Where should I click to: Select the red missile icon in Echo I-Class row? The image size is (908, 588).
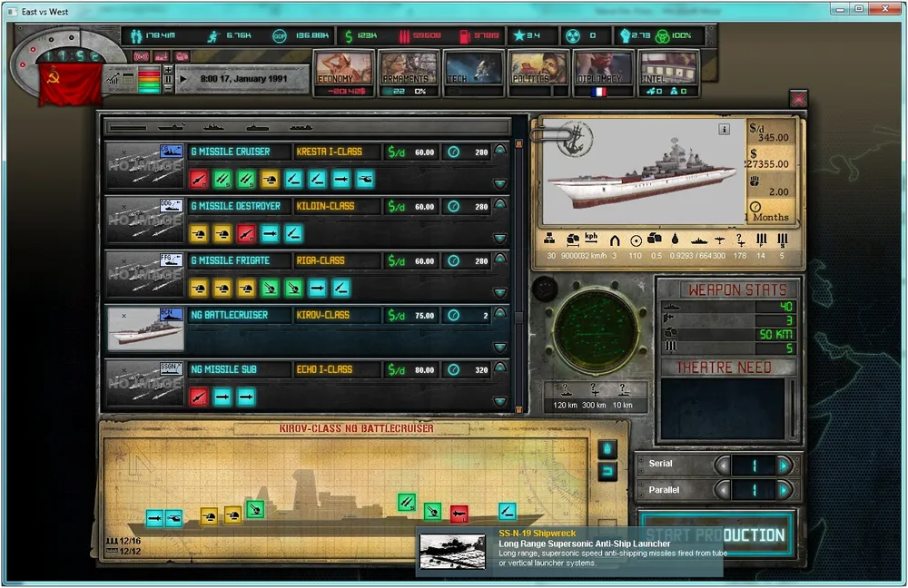tap(199, 397)
